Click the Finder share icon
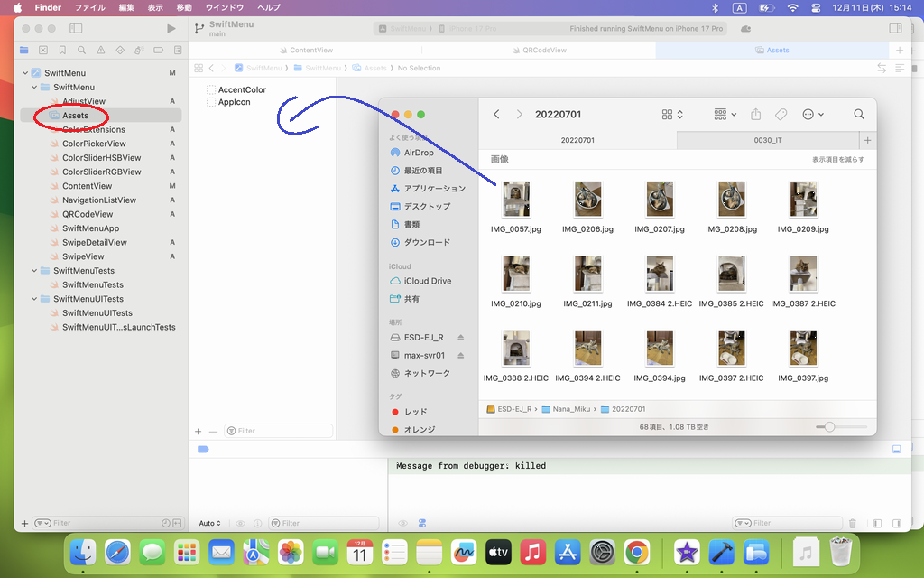 click(756, 115)
